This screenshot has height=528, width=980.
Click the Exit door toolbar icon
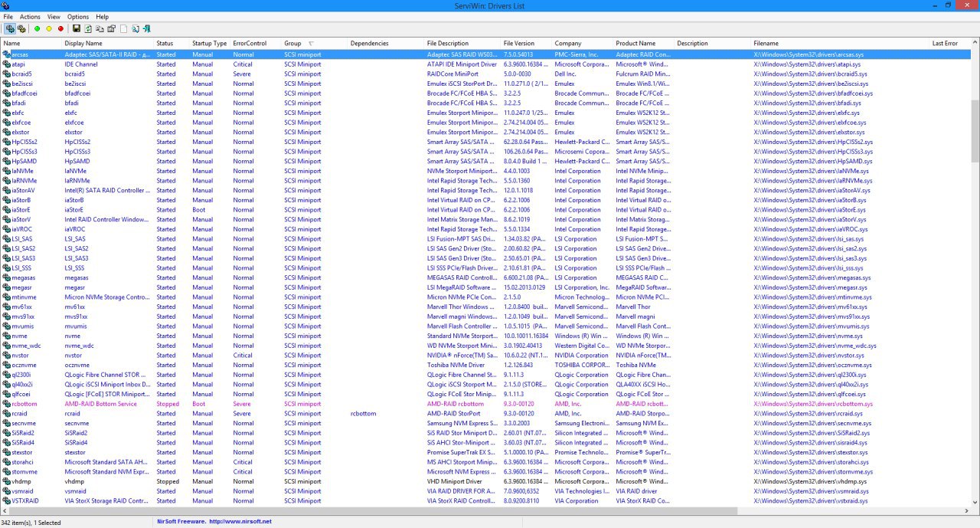tap(146, 29)
